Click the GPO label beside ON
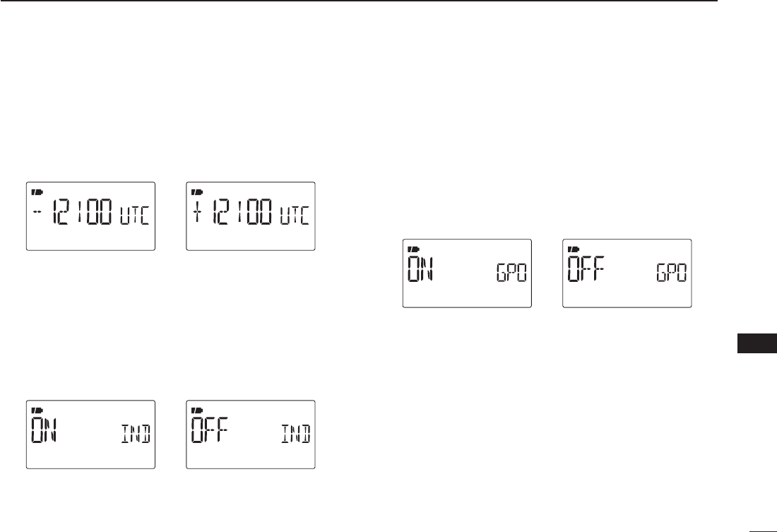Image resolution: width=777 pixels, height=532 pixels. coord(512,273)
